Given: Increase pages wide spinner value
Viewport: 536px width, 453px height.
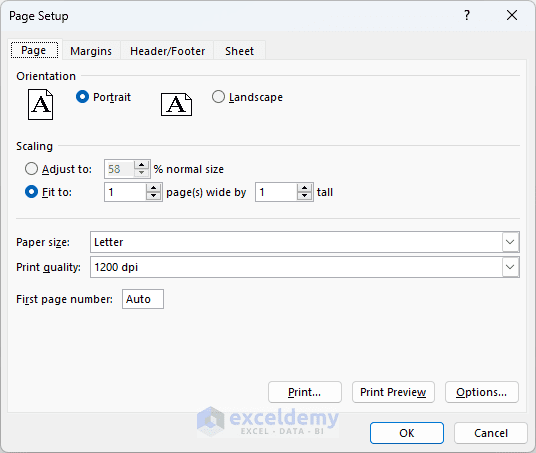Looking at the screenshot, I should pos(153,188).
